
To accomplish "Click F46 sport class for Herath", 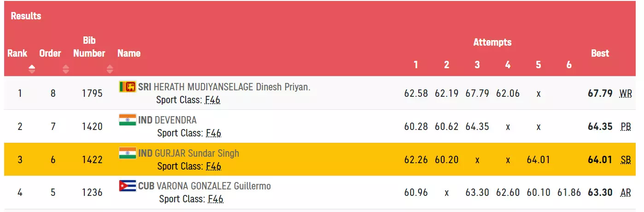I will pos(212,100).
